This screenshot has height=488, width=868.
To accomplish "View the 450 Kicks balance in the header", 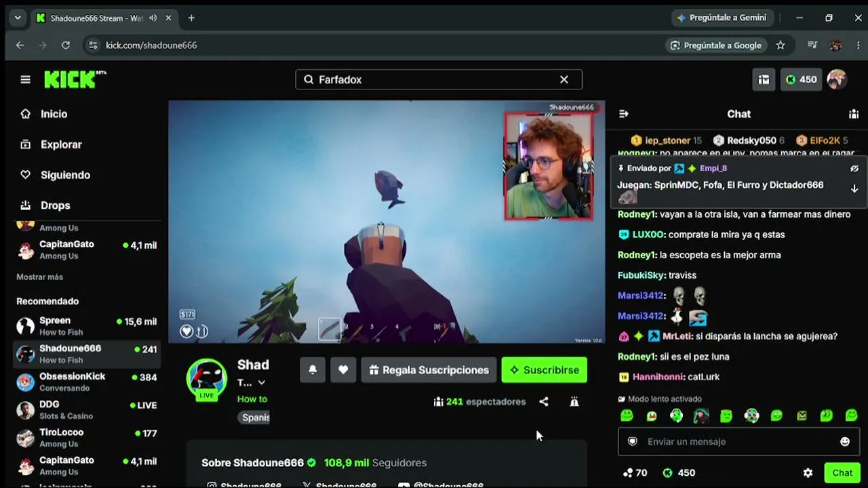I will (801, 79).
